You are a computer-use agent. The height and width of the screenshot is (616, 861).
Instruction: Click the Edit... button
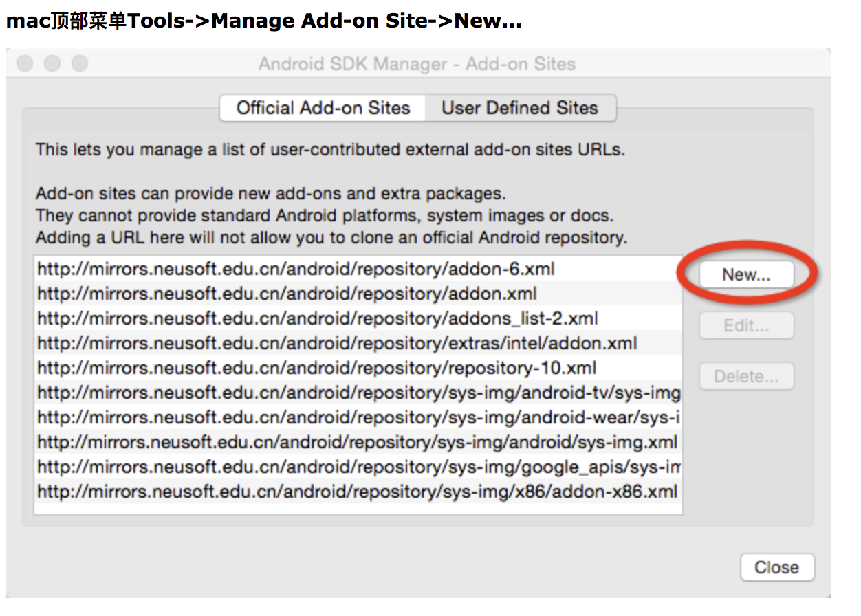(746, 325)
